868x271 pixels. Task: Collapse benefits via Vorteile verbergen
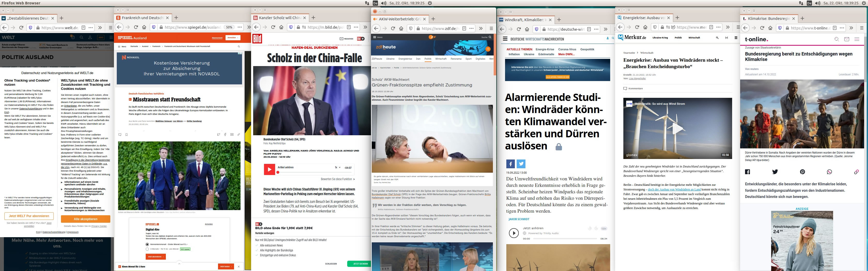click(x=265, y=233)
